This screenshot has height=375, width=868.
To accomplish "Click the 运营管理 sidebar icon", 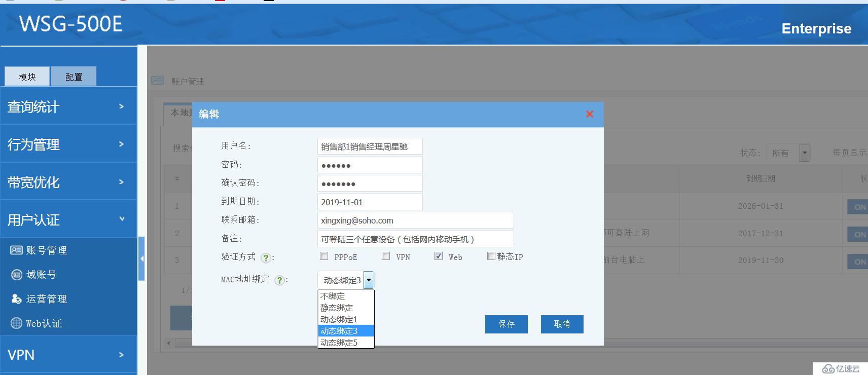I will (x=16, y=299).
